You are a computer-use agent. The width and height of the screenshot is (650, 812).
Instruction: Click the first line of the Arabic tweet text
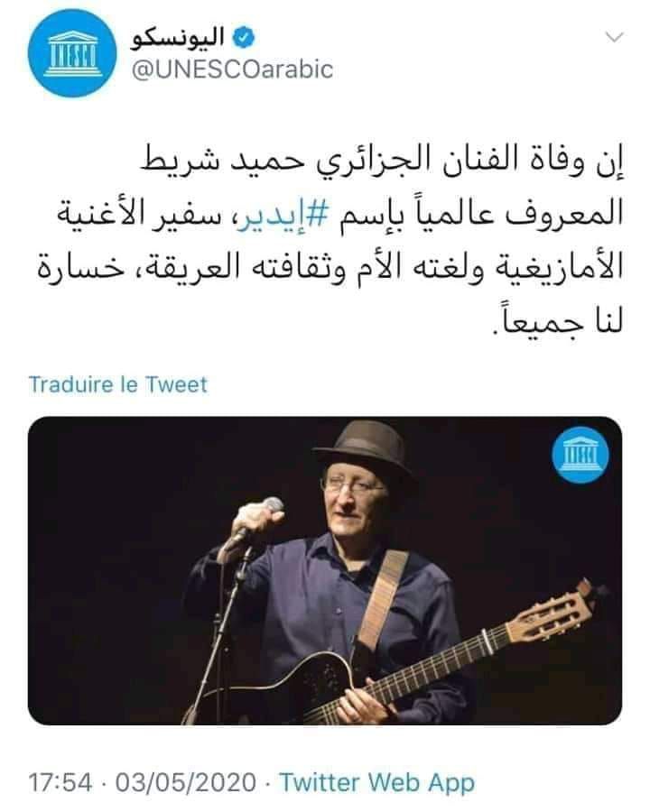pyautogui.click(x=383, y=162)
